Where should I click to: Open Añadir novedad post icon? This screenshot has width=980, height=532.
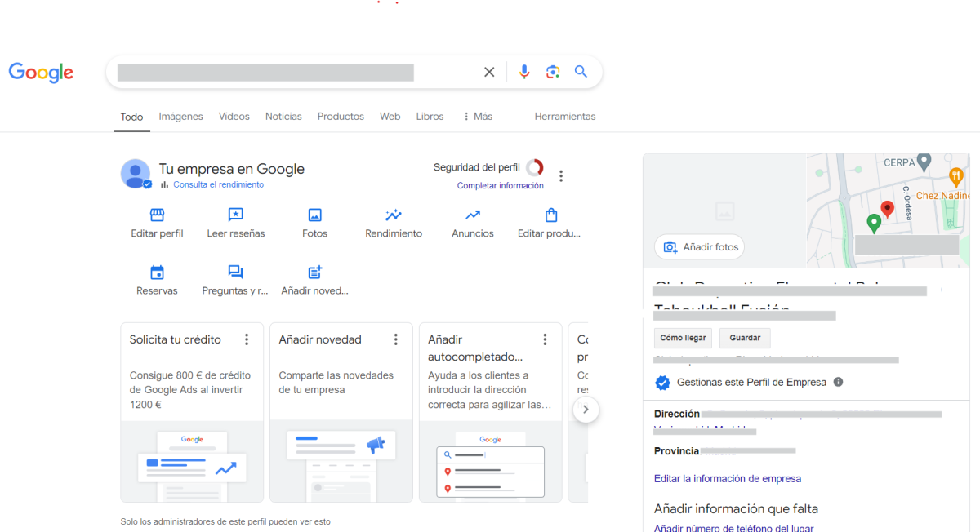point(314,273)
